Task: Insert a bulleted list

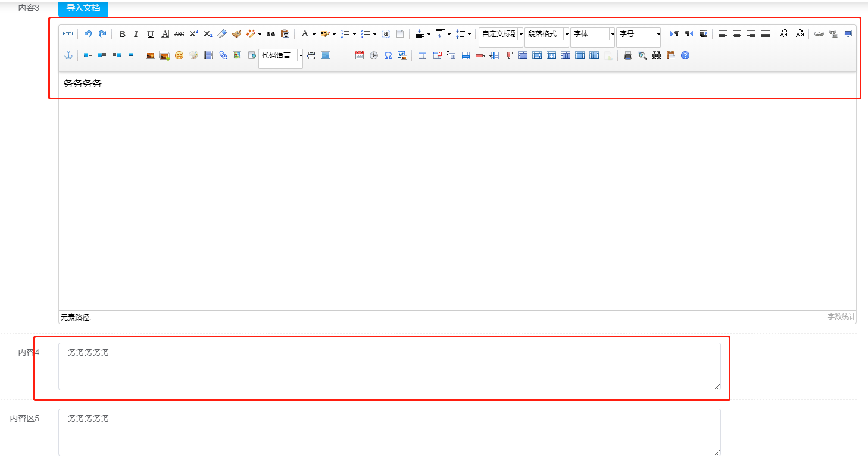Action: [x=366, y=34]
